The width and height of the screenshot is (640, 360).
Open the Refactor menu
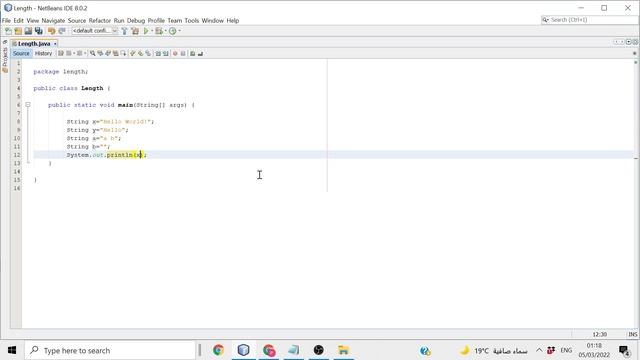100,20
